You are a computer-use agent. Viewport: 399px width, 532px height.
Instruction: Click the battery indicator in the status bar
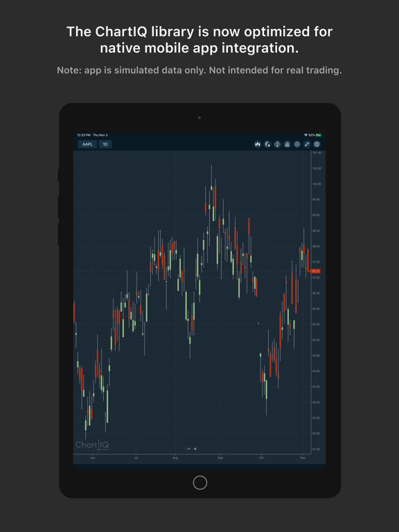coord(319,135)
